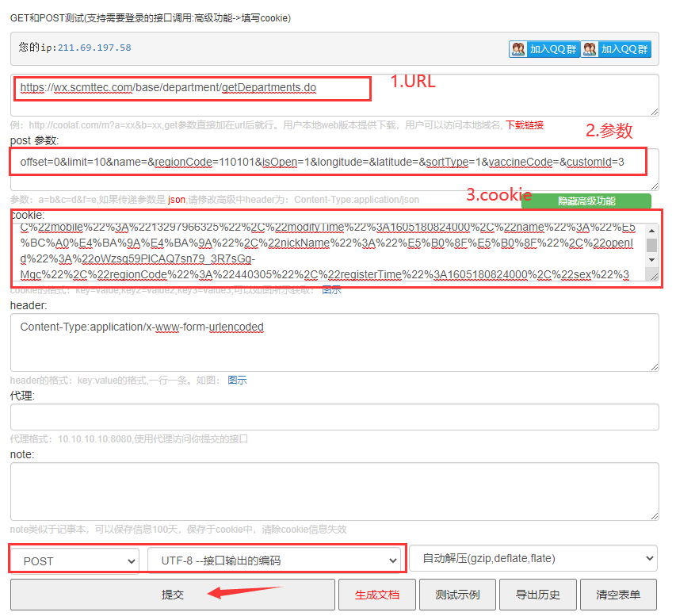Click the 'header:' label
This screenshot has width=695, height=616.
pos(29,305)
